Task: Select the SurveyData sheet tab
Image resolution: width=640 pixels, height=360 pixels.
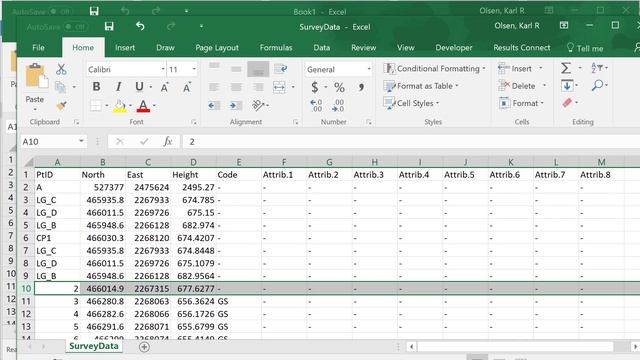Action: click(x=93, y=346)
